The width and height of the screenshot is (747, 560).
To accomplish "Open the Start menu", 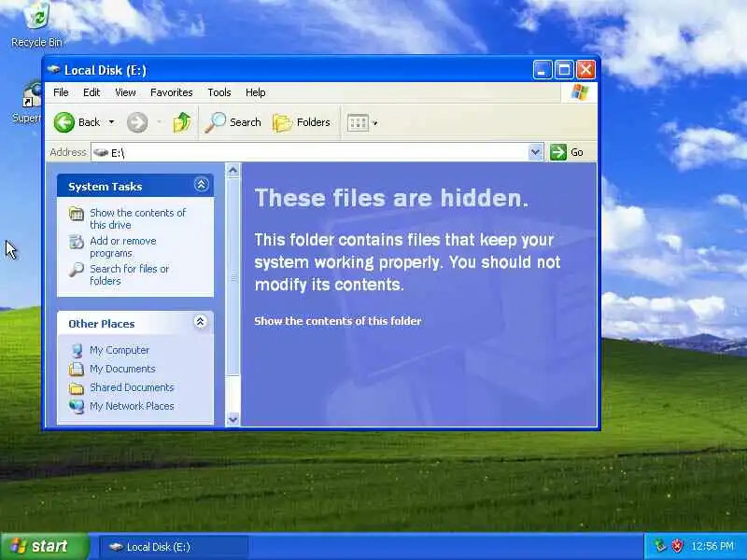I will tap(45, 546).
